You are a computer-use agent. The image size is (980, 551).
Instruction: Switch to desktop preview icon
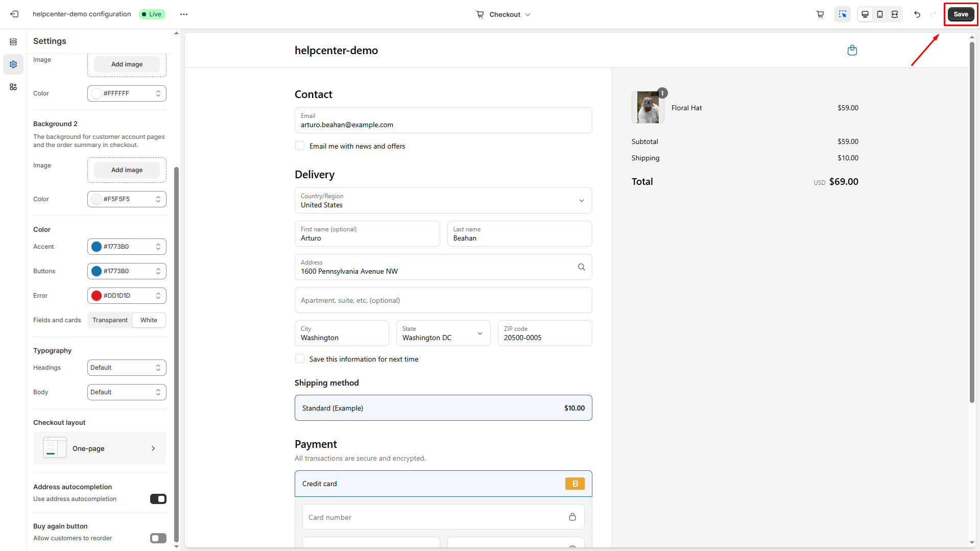(x=865, y=14)
